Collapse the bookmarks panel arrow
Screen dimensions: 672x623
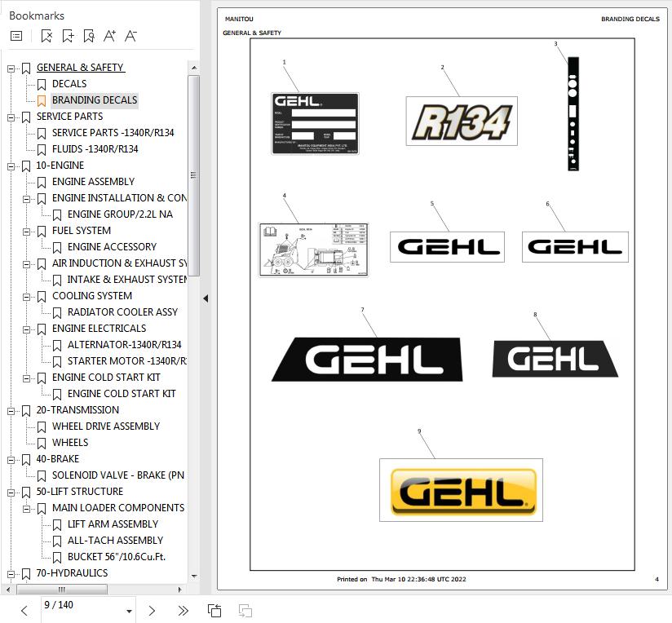tap(206, 298)
